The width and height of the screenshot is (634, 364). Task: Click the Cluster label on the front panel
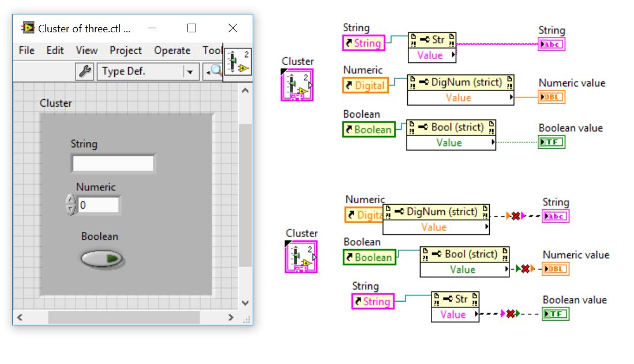point(55,103)
